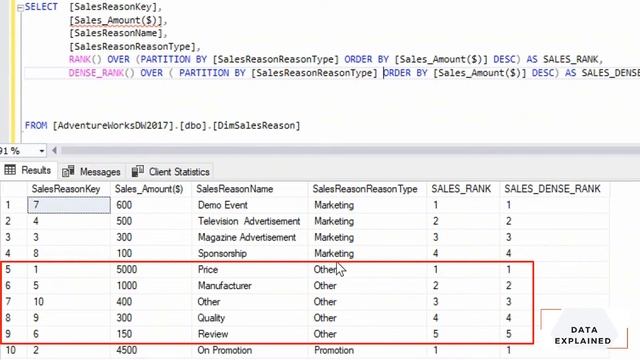Click [SalesReasonName] in the SELECT list
Image resolution: width=640 pixels, height=360 pixels.
pos(116,33)
